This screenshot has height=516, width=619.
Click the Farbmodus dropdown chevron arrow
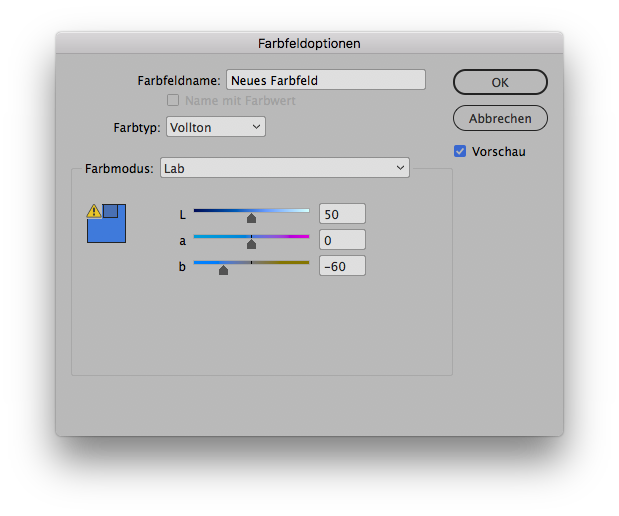pos(400,168)
